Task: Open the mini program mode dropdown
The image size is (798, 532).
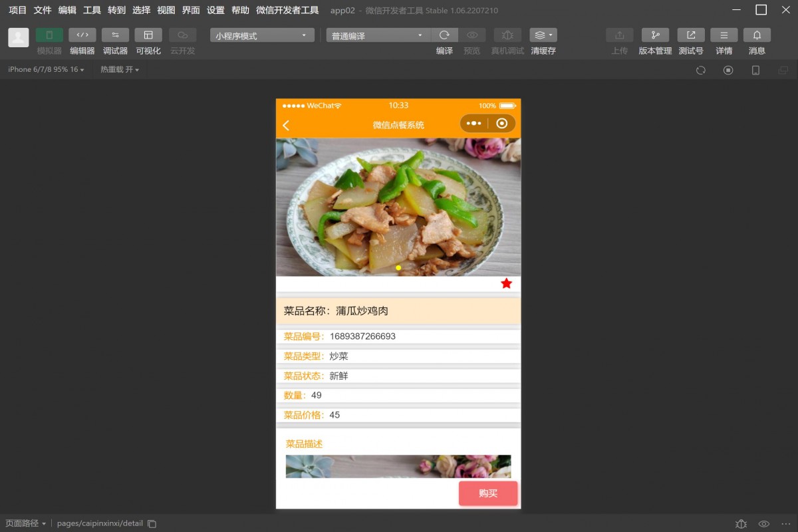Action: coord(262,35)
